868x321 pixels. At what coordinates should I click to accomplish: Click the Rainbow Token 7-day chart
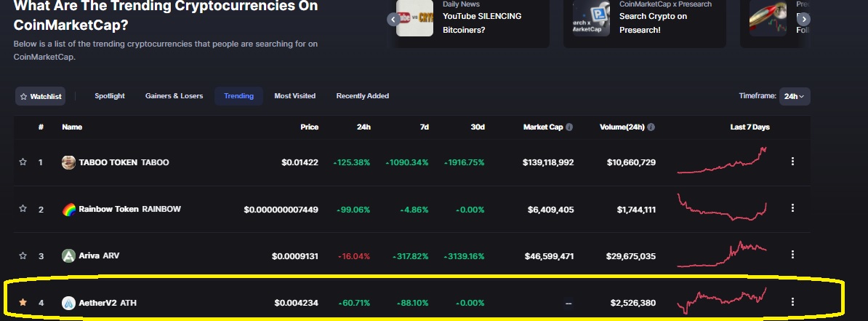click(x=722, y=207)
